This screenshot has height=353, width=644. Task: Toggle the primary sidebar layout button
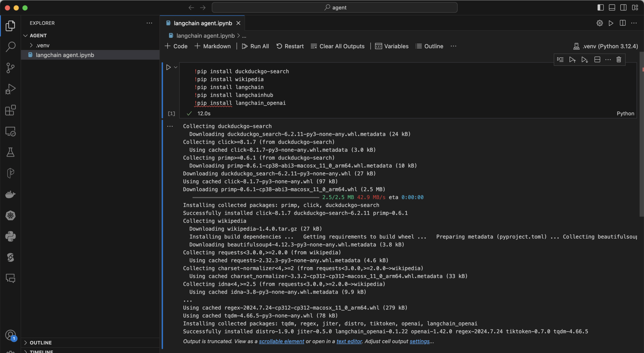600,8
